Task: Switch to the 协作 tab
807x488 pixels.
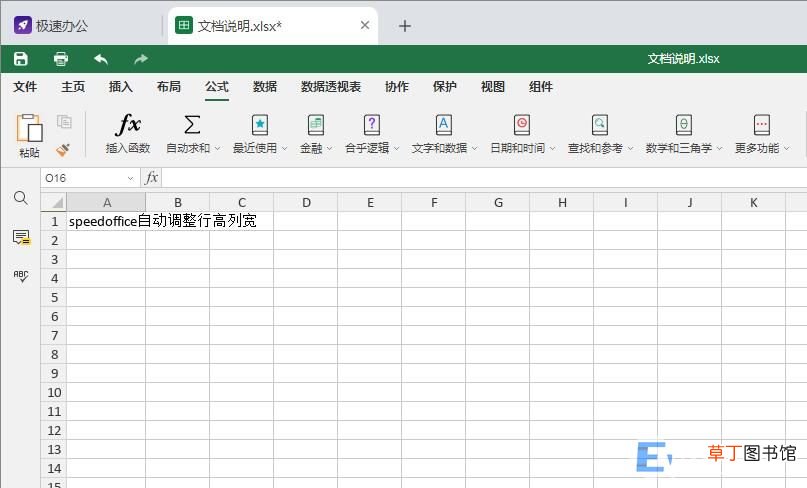Action: pyautogui.click(x=397, y=87)
